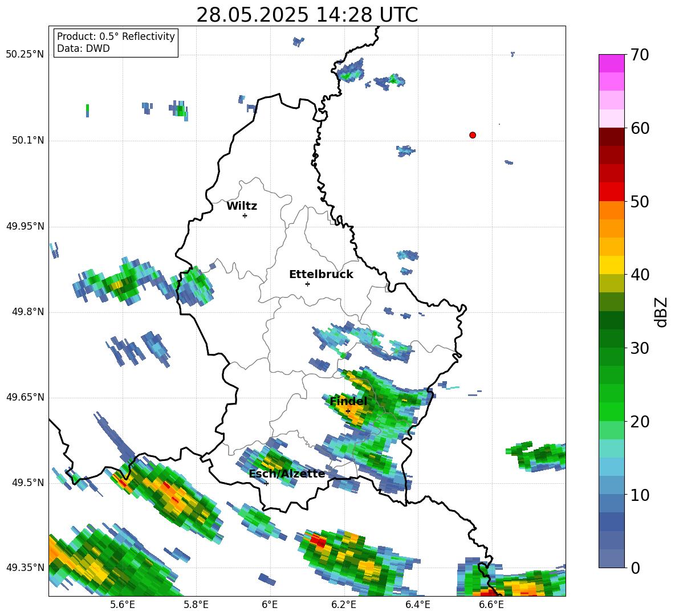
Task: Click the Ettelbruck station label
Action: [321, 275]
